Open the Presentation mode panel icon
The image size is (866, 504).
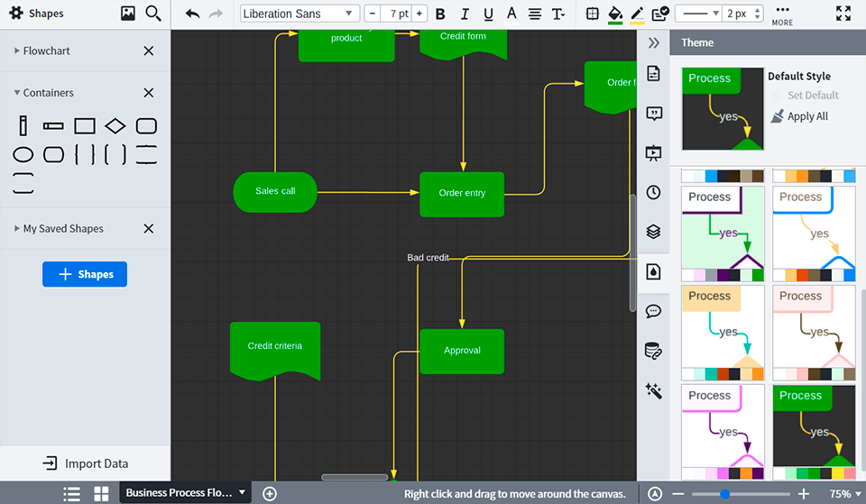[x=654, y=153]
